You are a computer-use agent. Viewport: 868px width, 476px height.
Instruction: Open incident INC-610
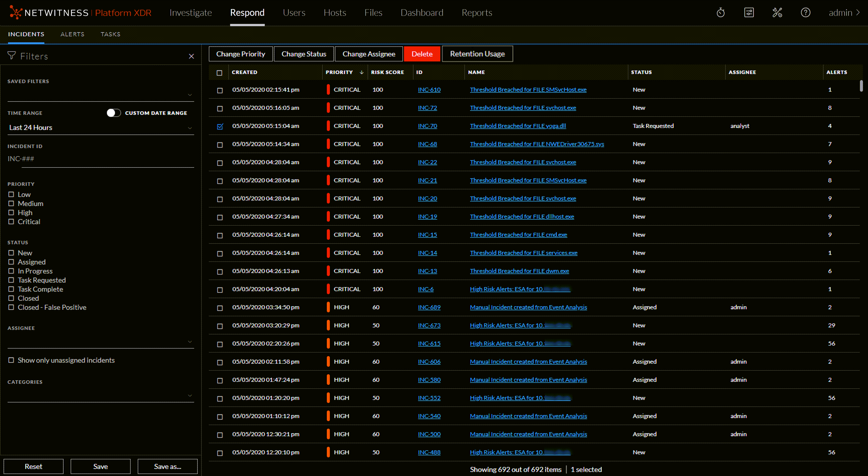tap(429, 90)
